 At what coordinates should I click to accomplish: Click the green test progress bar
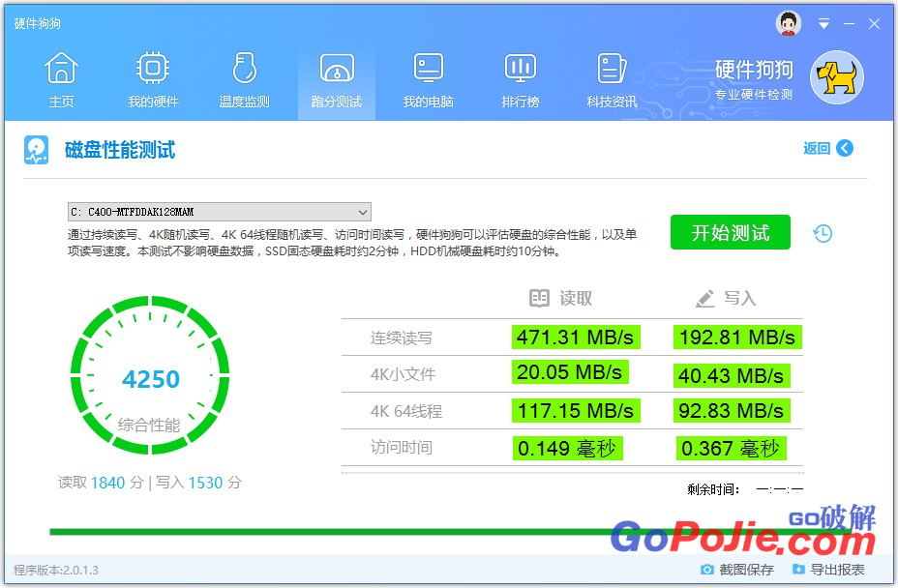tap(450, 532)
